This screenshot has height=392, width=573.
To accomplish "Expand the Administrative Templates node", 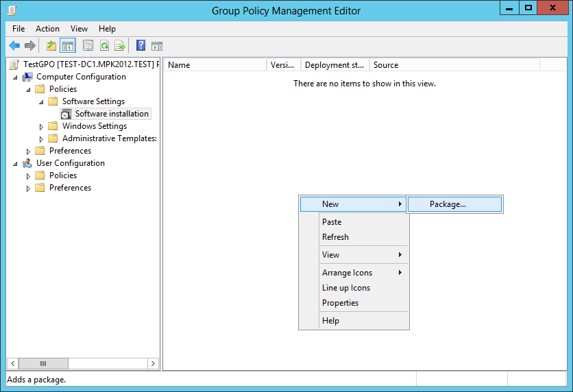I will coord(41,139).
